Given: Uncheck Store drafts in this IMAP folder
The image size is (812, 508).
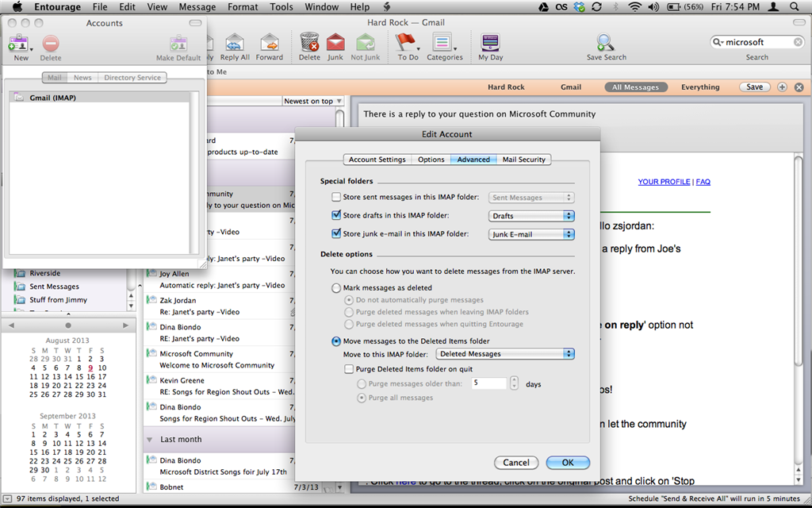Looking at the screenshot, I should click(336, 215).
